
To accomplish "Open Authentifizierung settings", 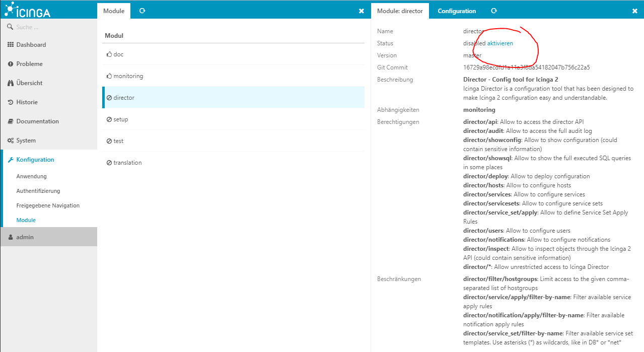I will [x=38, y=191].
